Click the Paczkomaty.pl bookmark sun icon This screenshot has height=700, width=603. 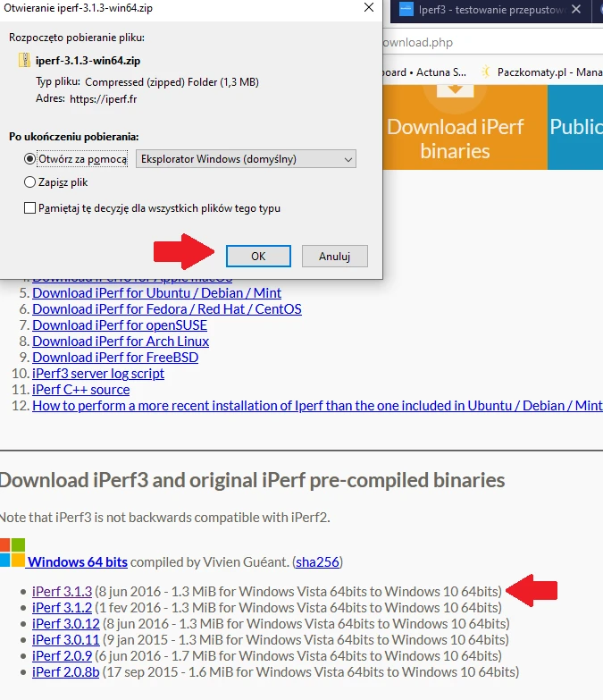point(487,72)
